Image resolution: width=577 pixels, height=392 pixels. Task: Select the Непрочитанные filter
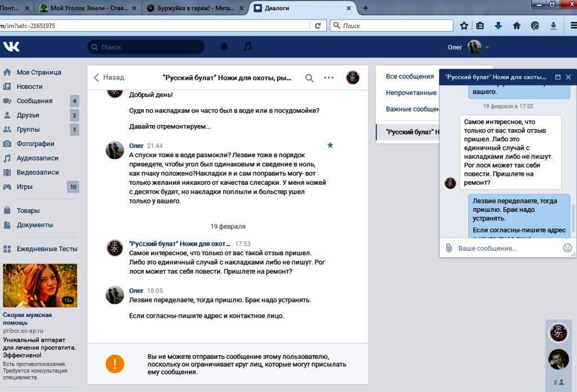pyautogui.click(x=411, y=92)
